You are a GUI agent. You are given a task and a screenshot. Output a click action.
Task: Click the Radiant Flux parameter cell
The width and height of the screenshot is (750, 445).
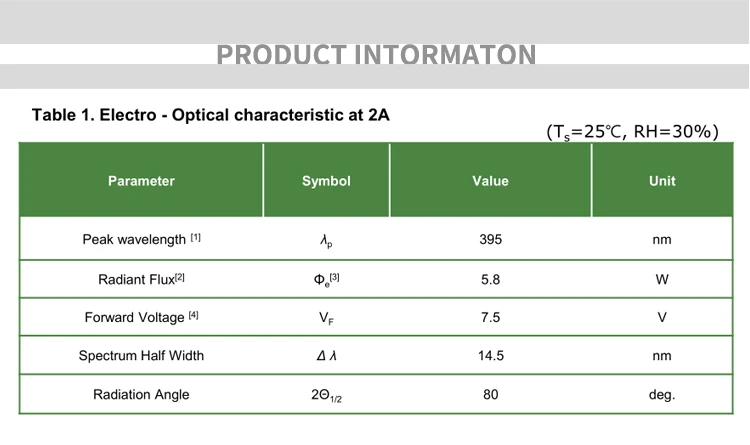click(x=141, y=279)
